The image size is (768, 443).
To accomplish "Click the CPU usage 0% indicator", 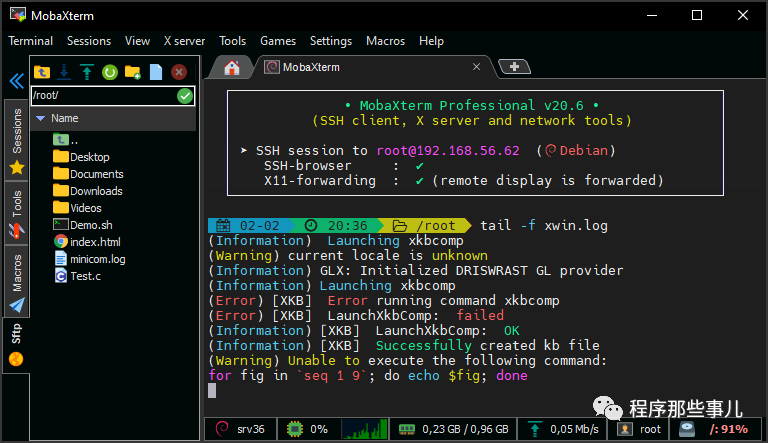I will (x=308, y=429).
